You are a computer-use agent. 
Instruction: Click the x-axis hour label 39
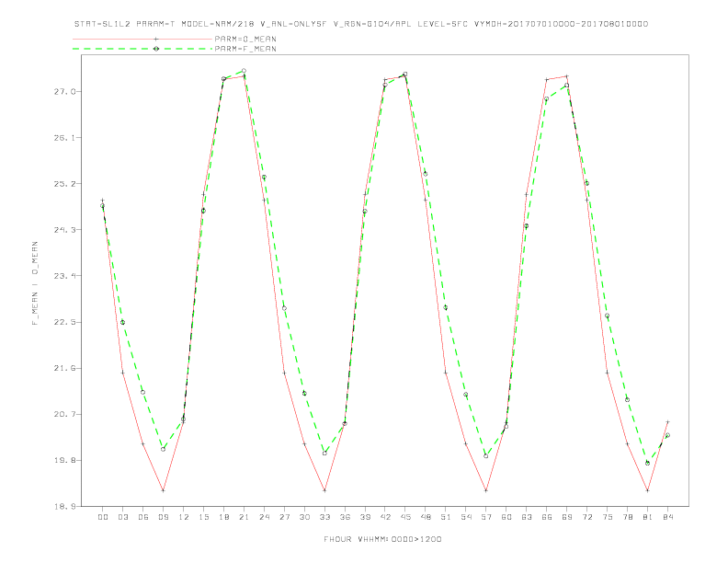point(365,517)
